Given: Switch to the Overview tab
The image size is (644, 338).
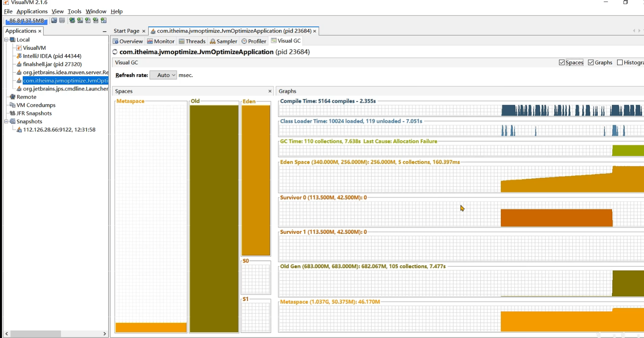Looking at the screenshot, I should coord(128,41).
